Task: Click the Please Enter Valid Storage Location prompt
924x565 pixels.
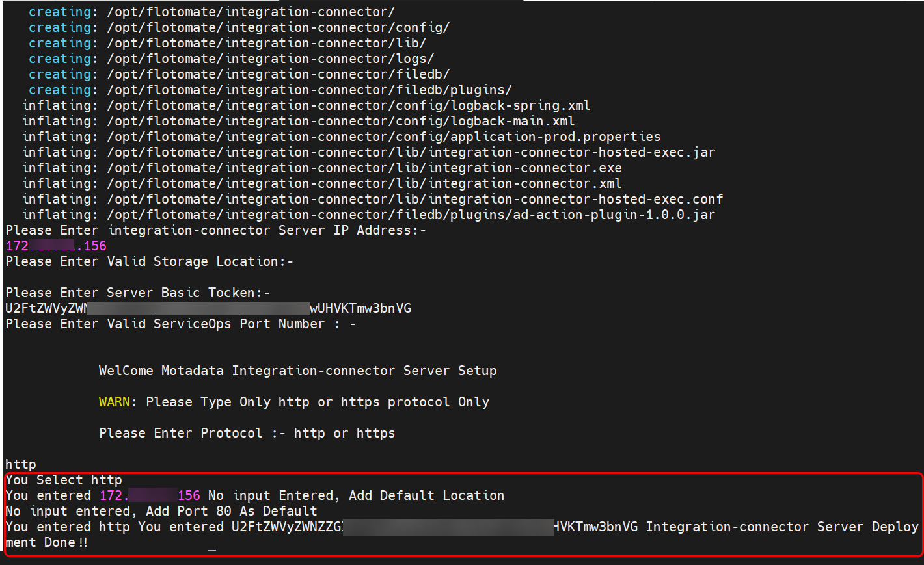Action: tap(149, 261)
